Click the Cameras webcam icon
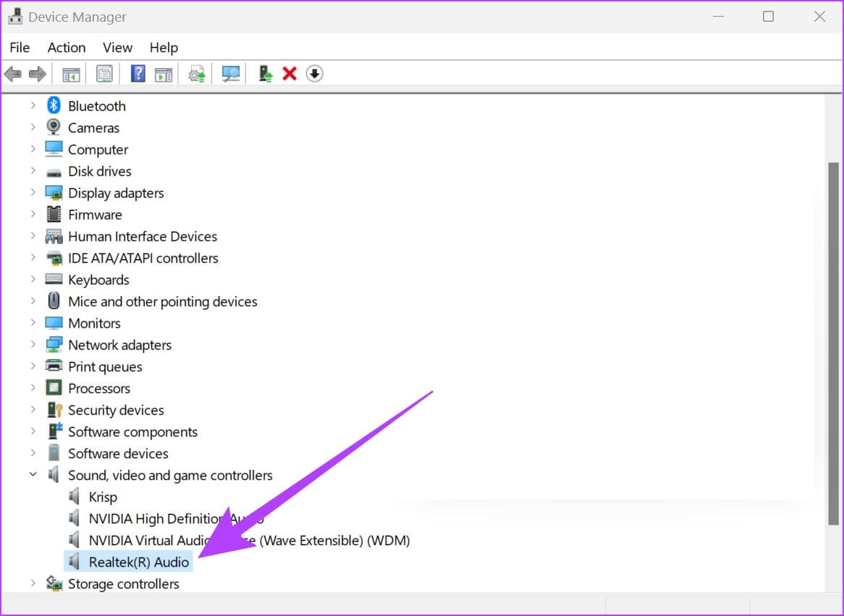The width and height of the screenshot is (844, 616). click(x=54, y=127)
